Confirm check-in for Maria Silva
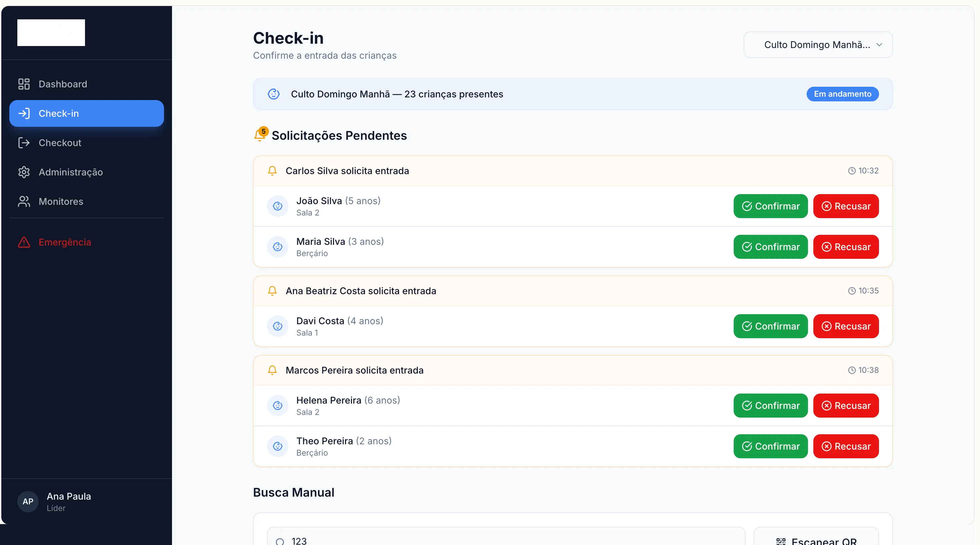This screenshot has width=980, height=545. 770,246
